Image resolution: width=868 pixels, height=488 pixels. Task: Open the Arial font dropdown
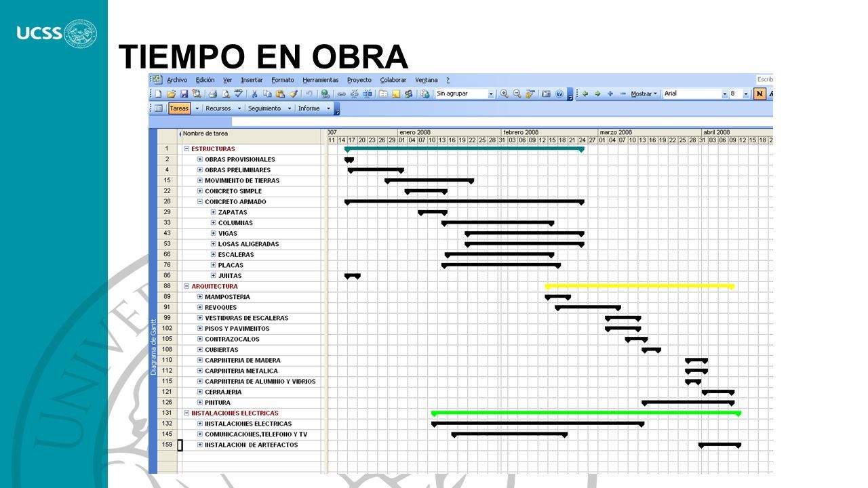click(x=724, y=94)
